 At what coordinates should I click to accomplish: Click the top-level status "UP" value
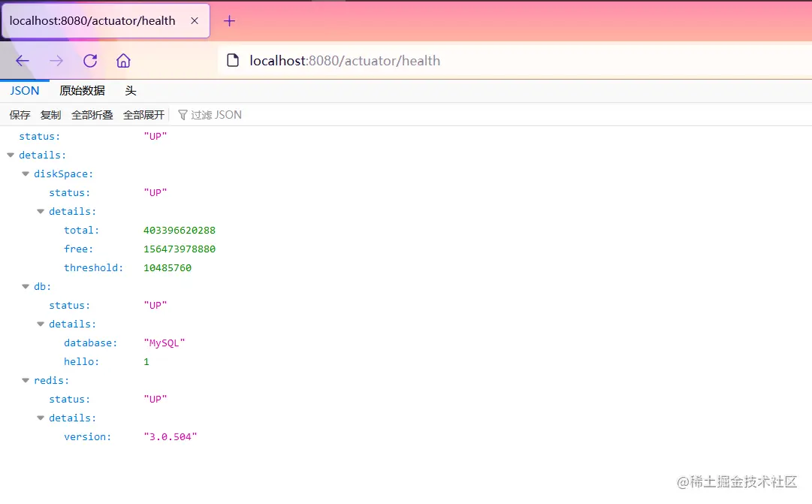coord(155,136)
